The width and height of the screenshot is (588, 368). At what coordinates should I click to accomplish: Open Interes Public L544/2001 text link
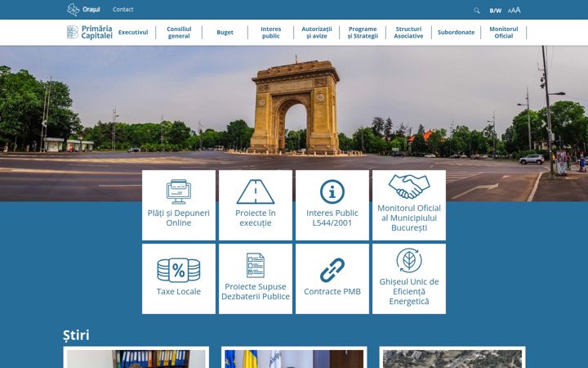pyautogui.click(x=332, y=218)
